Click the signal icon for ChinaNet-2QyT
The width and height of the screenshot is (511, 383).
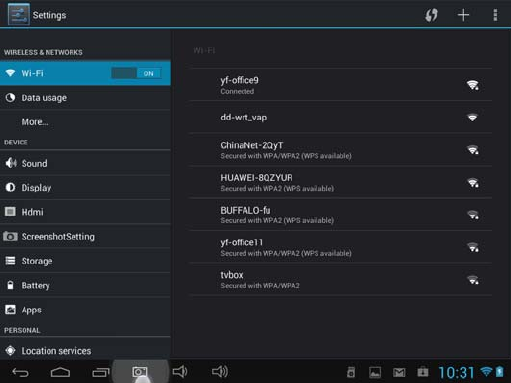(x=472, y=150)
